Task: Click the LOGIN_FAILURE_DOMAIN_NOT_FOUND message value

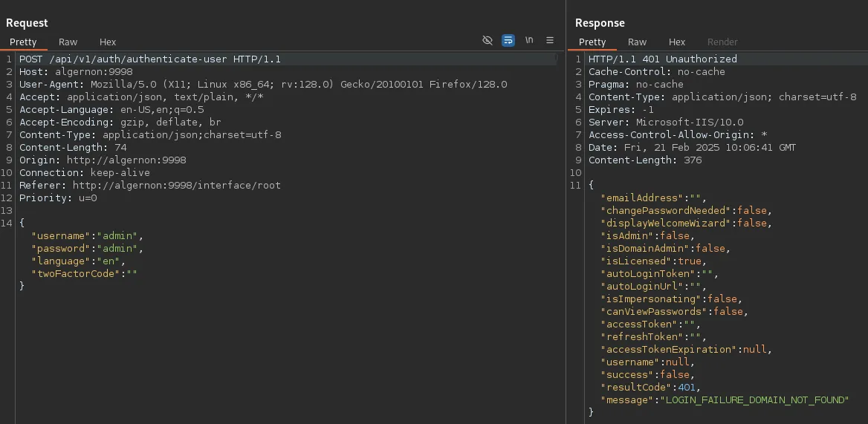Action: 754,400
